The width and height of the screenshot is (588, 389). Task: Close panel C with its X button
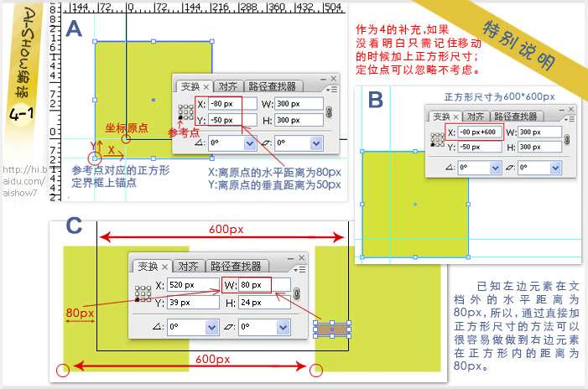click(301, 258)
